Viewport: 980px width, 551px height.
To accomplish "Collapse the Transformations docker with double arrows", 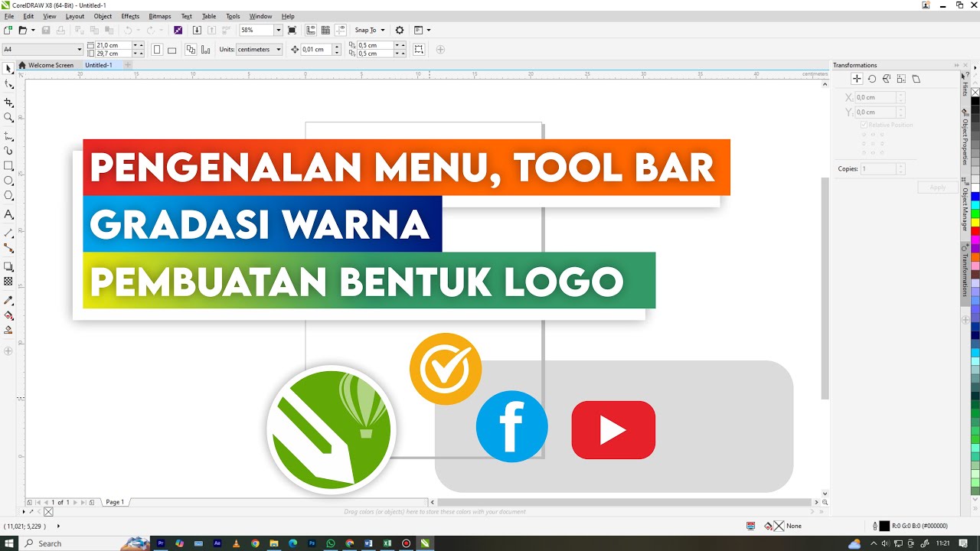I will 956,65.
